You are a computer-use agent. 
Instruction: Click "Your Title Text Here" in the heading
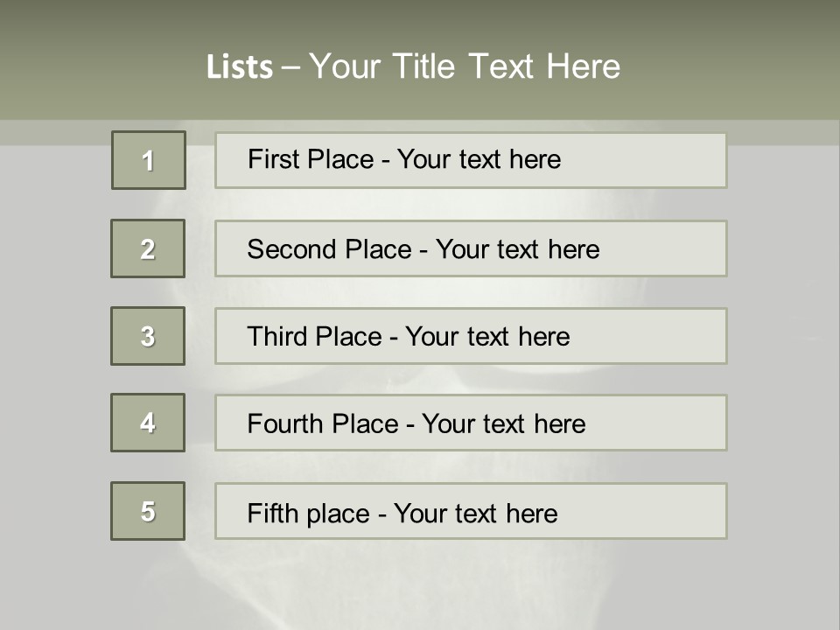tap(465, 66)
